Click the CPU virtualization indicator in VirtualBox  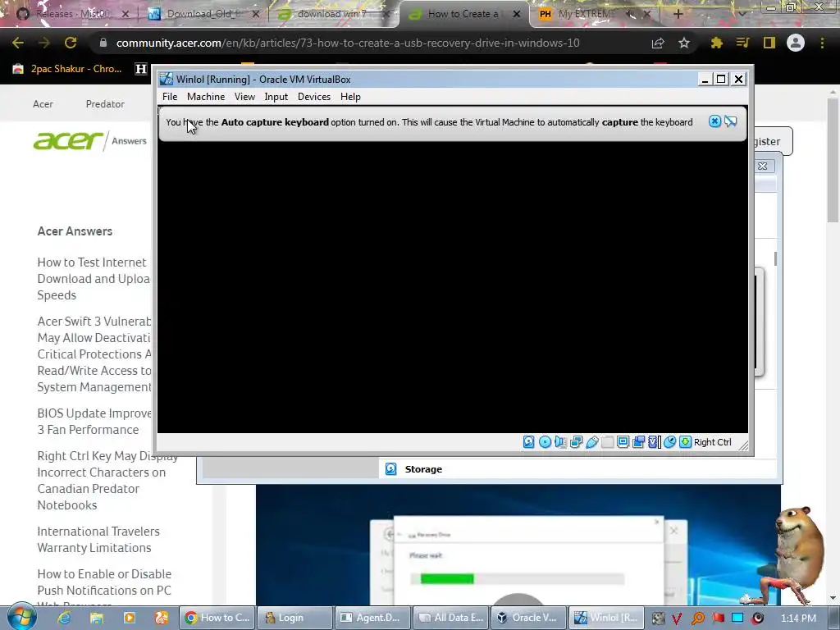[654, 442]
